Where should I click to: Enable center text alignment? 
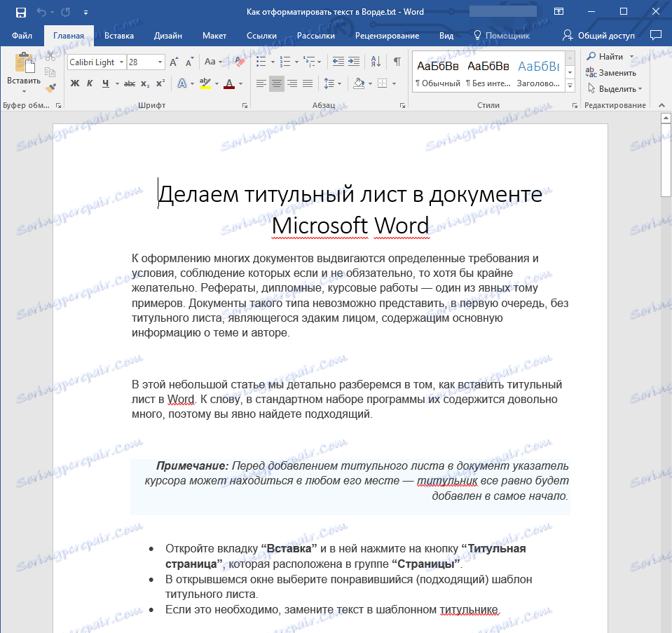tap(275, 84)
